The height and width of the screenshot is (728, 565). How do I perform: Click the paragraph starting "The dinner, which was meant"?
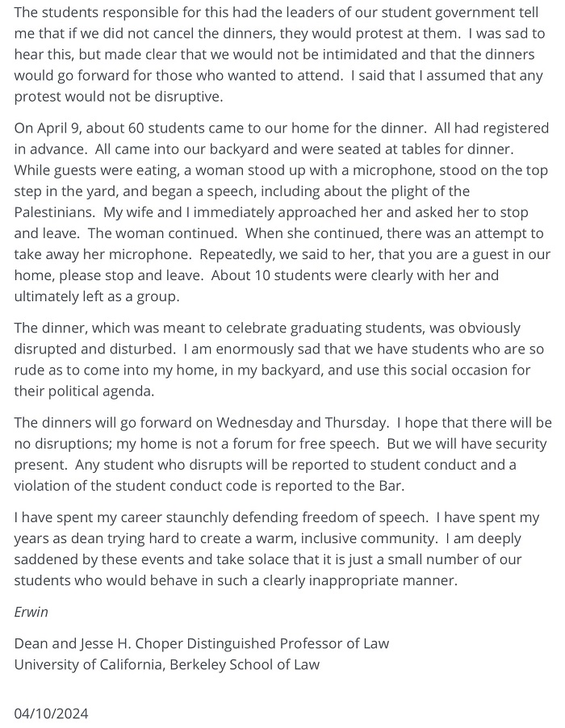click(x=281, y=359)
